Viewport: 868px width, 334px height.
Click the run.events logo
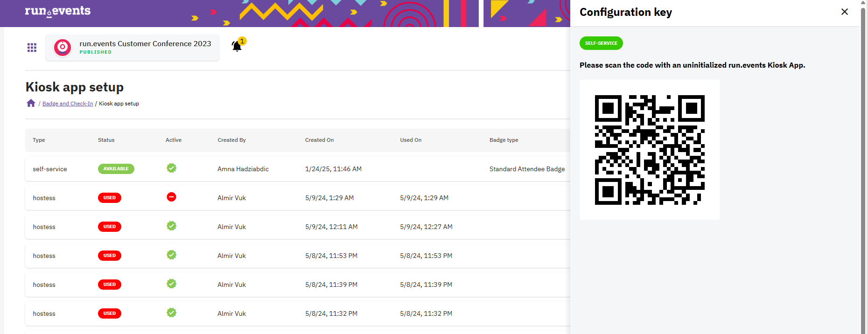click(x=58, y=11)
